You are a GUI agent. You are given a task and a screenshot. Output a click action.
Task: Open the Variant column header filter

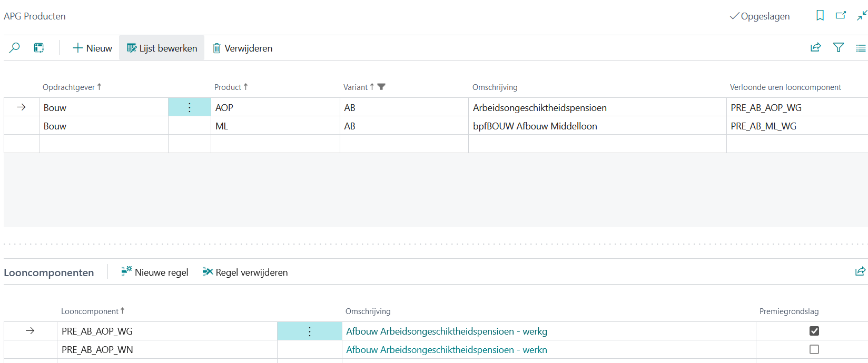point(381,87)
